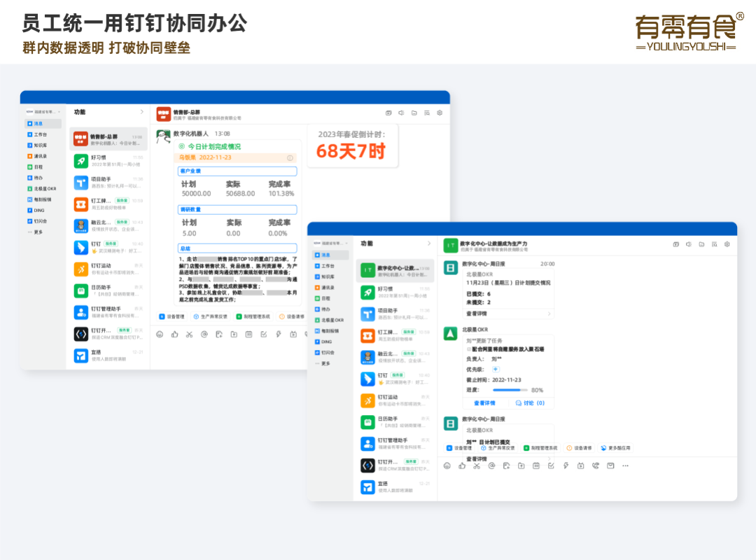Screen dimensions: 756x560
Task: Open 好习惯 conversation in 销售部-总群 window list
Action: pos(108,161)
